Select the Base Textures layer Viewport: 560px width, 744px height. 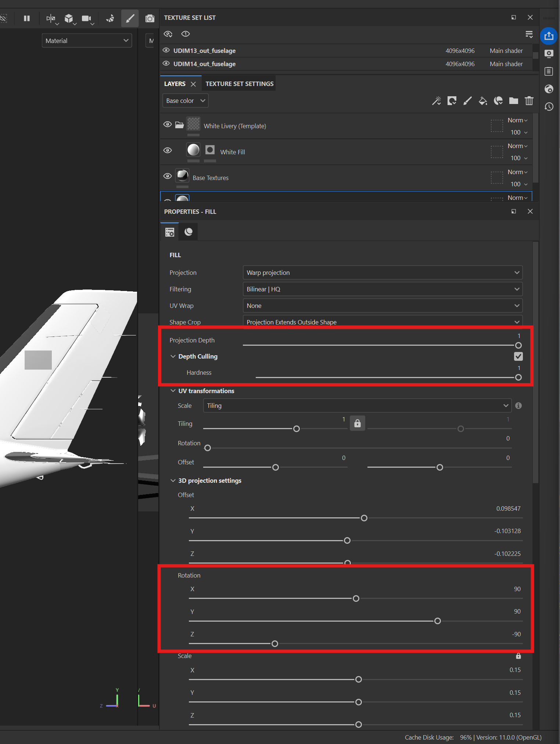pyautogui.click(x=211, y=178)
